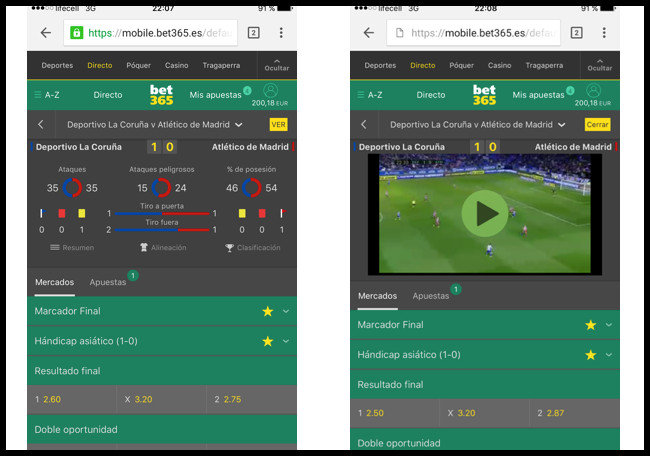Toggle favorite star for Marcador Final, right phone
650x456 pixels.
click(x=591, y=325)
